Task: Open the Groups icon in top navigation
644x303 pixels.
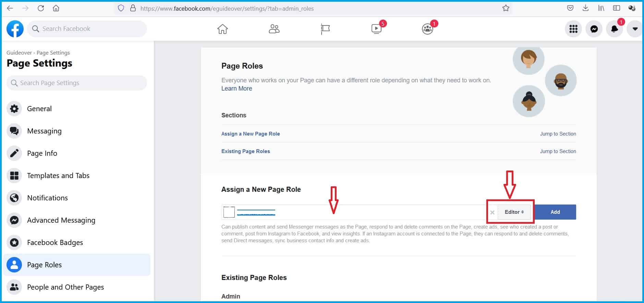Action: click(x=427, y=29)
